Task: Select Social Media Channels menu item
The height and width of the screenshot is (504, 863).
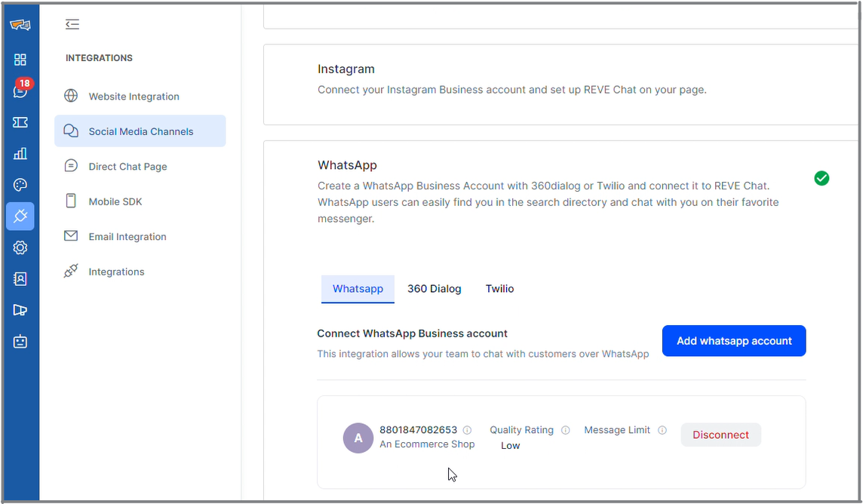Action: coord(140,131)
